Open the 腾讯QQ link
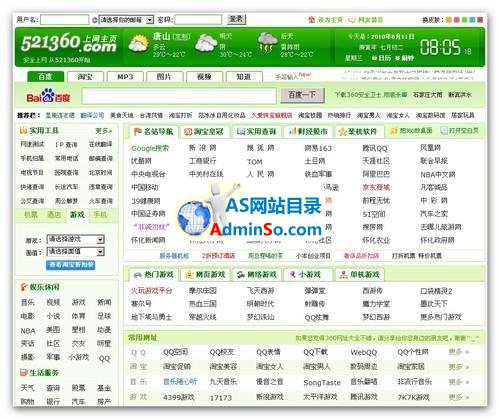 (375, 148)
